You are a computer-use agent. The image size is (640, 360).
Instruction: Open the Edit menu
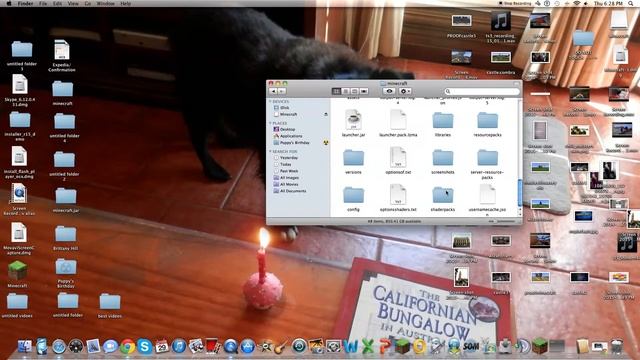point(58,3)
